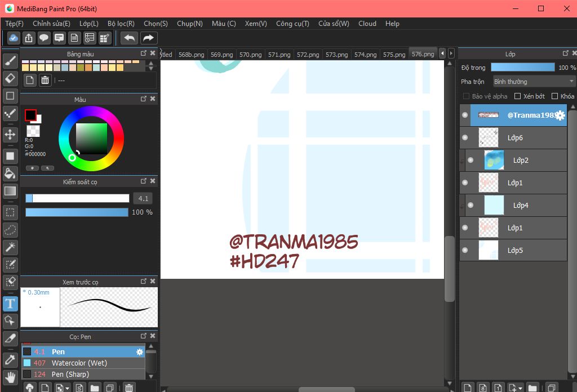
Task: Toggle visibility of Lớp4 layer
Action: click(x=471, y=205)
